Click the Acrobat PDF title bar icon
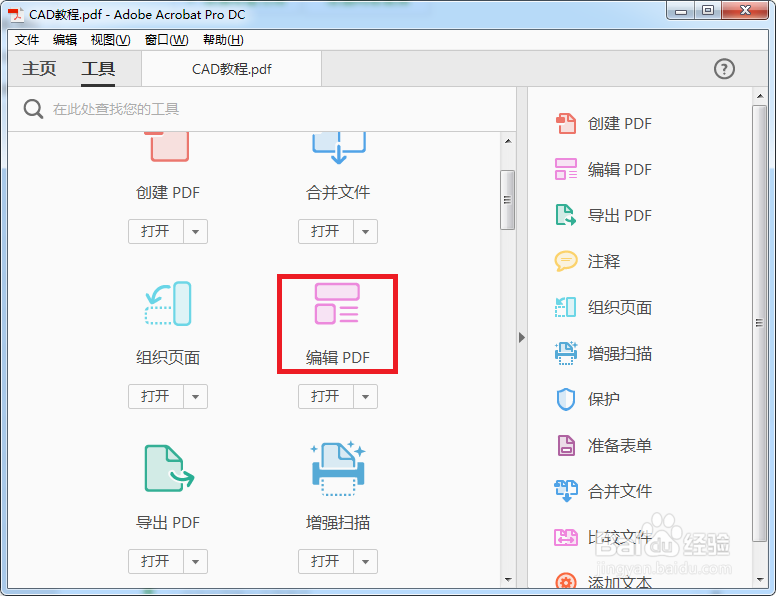Screen dimensions: 776x596 [16, 14]
